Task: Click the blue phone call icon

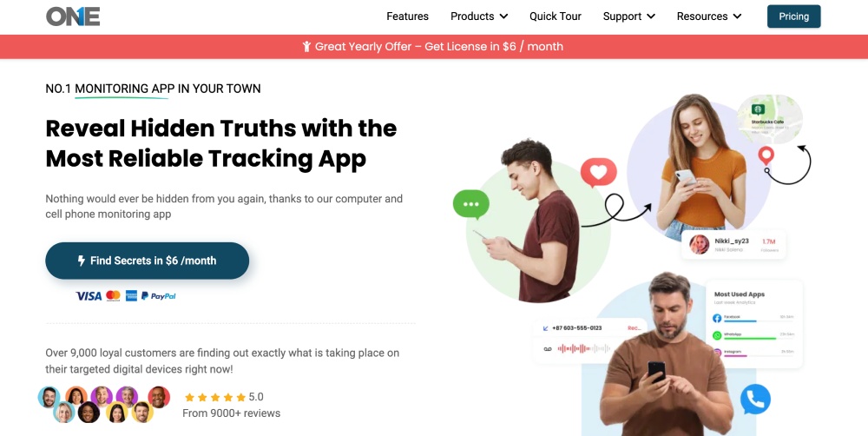Action: click(755, 400)
